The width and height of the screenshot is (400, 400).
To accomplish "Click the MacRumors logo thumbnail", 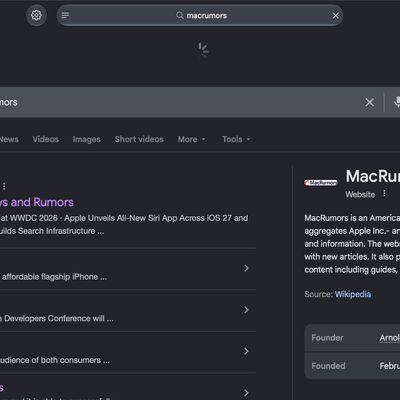I will [x=321, y=183].
